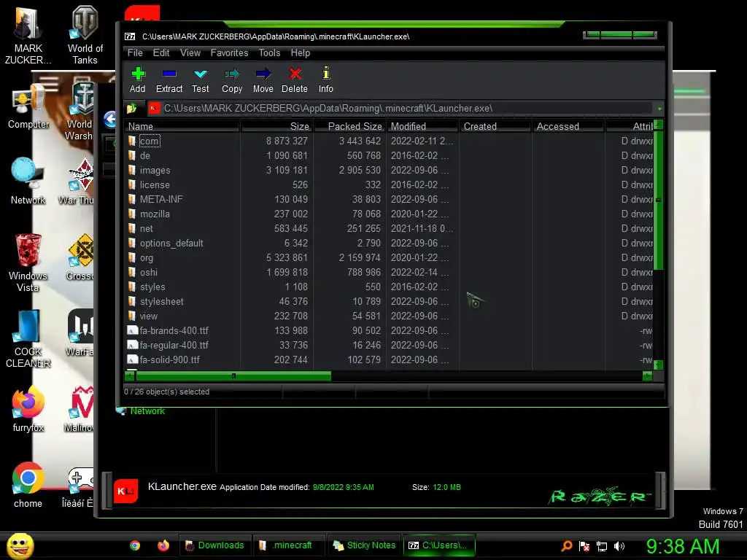Select the options_default folder

pyautogui.click(x=171, y=243)
